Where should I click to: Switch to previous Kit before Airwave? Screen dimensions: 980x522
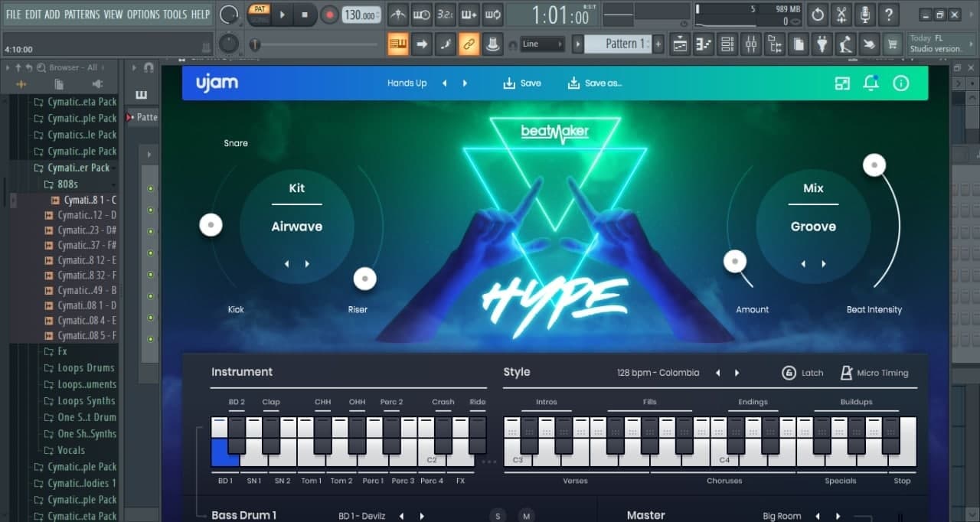coord(287,264)
